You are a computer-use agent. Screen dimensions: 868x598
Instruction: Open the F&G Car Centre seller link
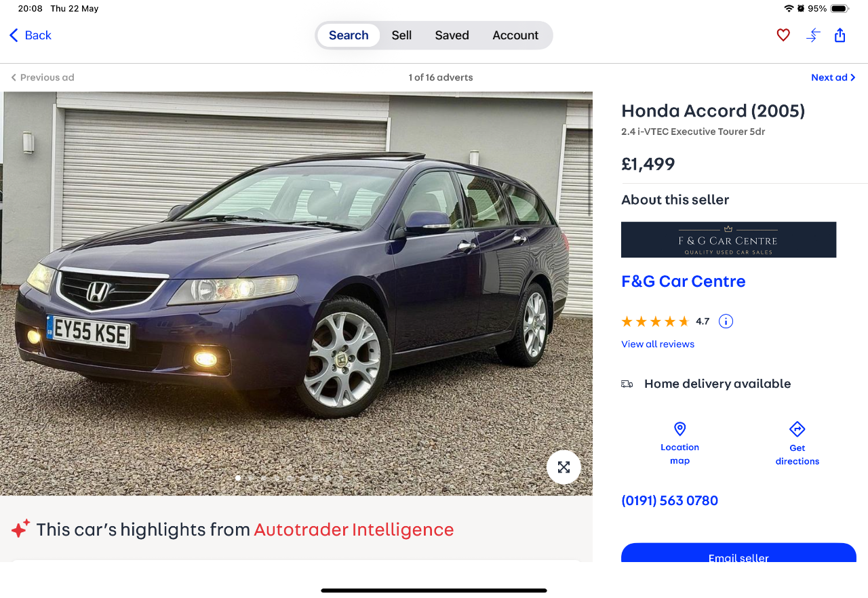(x=684, y=281)
